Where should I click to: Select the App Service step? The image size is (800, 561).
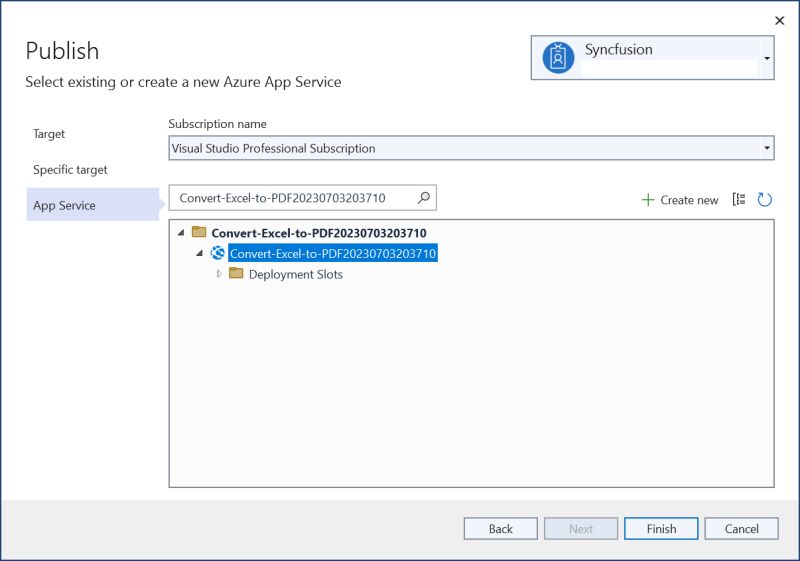click(93, 205)
